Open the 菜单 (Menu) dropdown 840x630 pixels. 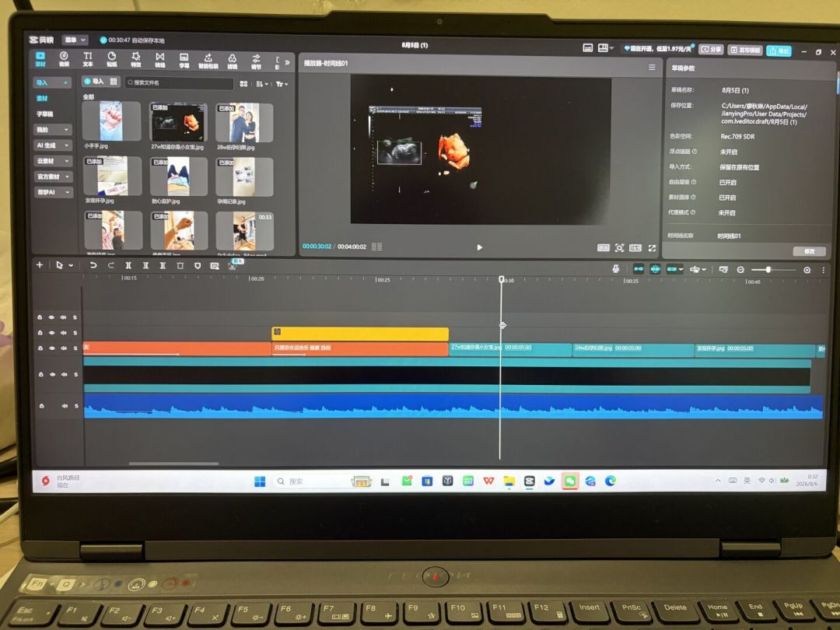click(x=75, y=40)
